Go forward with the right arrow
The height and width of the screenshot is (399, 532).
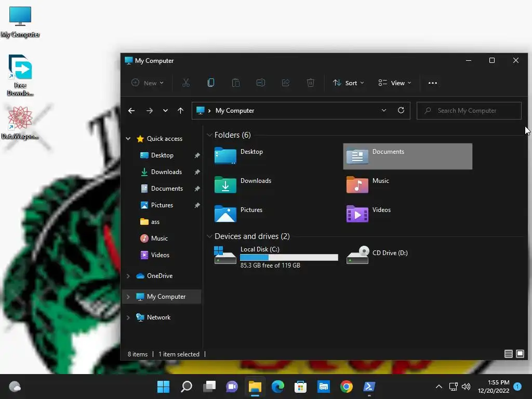coord(149,111)
